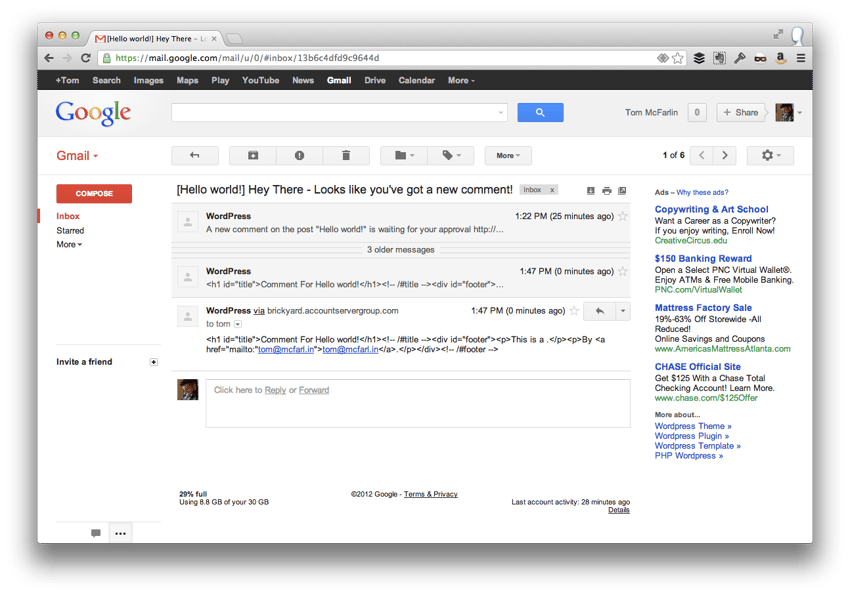The width and height of the screenshot is (850, 595).
Task: Archive the open conversation
Action: click(252, 155)
